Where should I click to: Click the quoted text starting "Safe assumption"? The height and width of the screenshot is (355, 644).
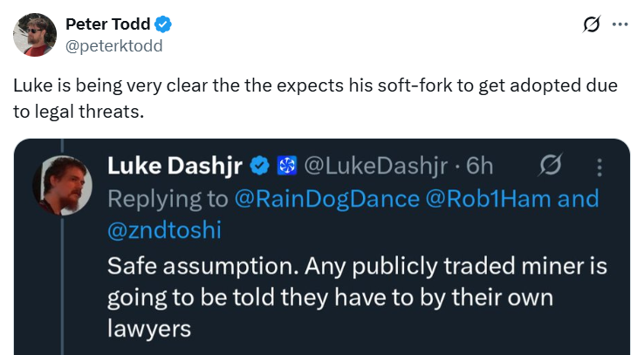[349, 297]
